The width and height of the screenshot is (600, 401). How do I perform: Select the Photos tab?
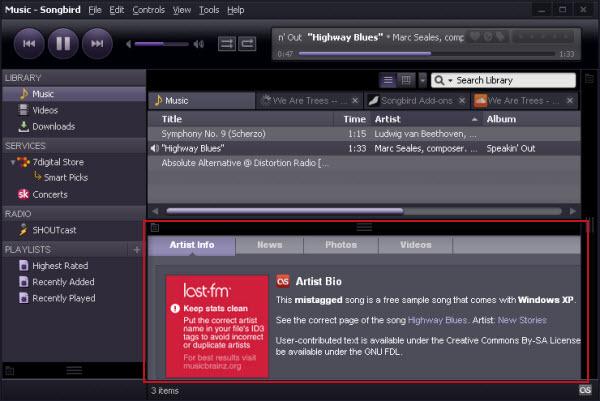point(341,245)
